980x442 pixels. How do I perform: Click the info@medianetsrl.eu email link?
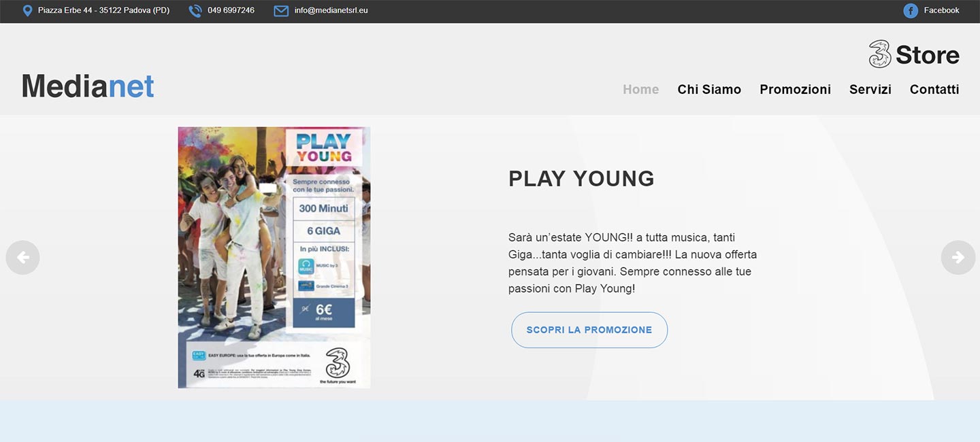(x=331, y=11)
